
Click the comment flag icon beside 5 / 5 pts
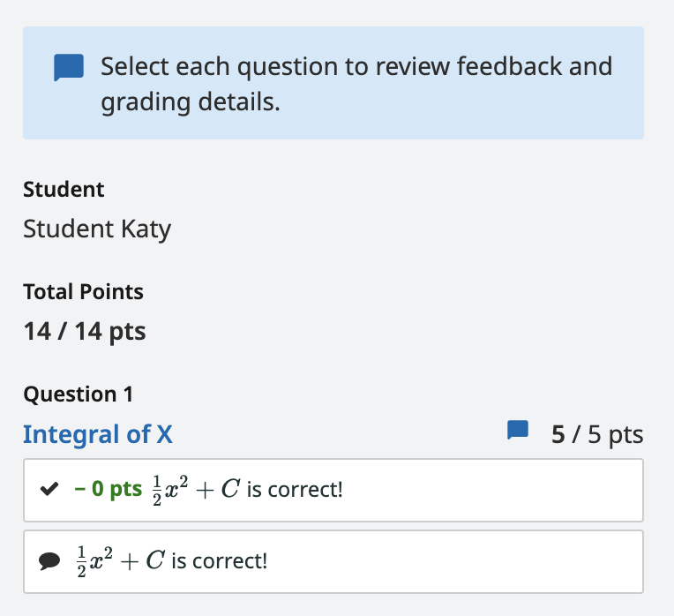pos(518,431)
